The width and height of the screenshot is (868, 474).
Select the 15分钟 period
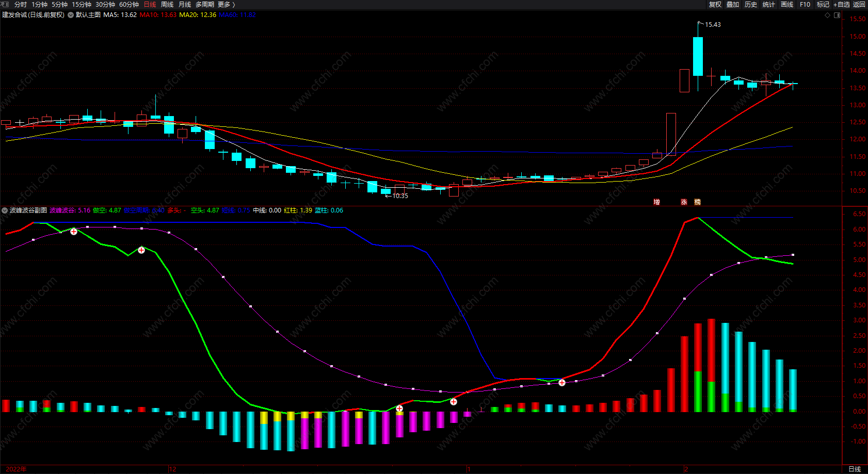(82, 5)
